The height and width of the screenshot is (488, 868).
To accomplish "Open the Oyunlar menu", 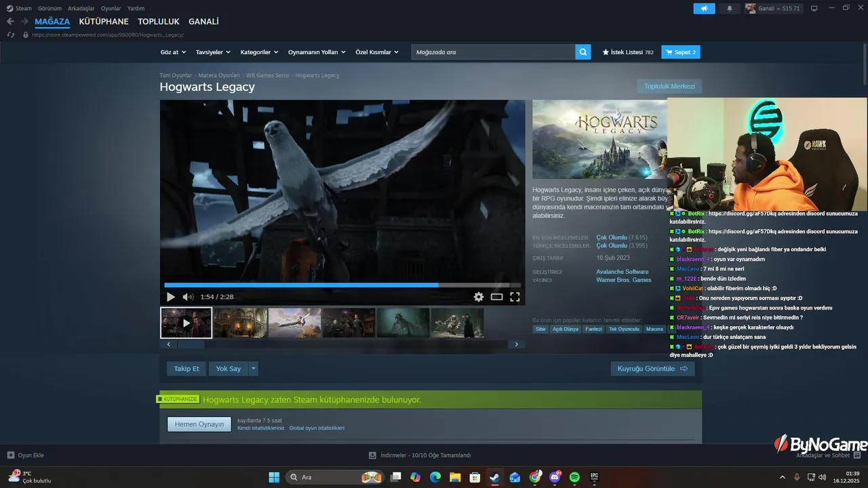I will click(x=111, y=8).
